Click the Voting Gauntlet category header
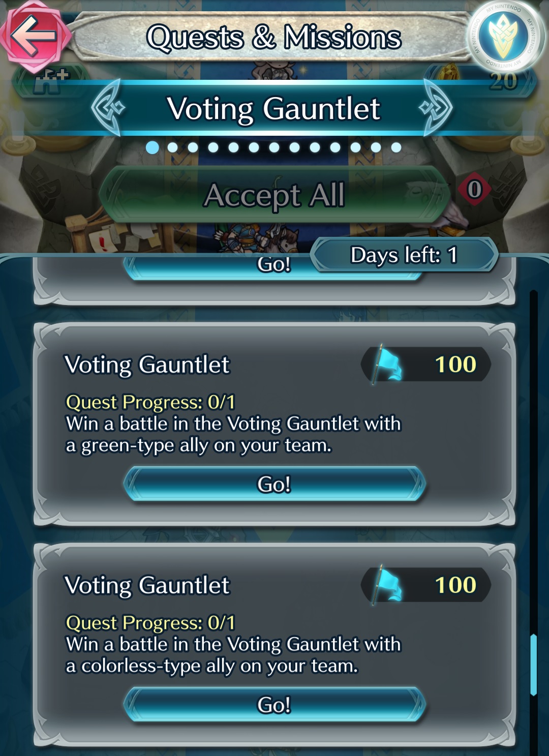Viewport: 549px width, 756px height. click(x=273, y=108)
